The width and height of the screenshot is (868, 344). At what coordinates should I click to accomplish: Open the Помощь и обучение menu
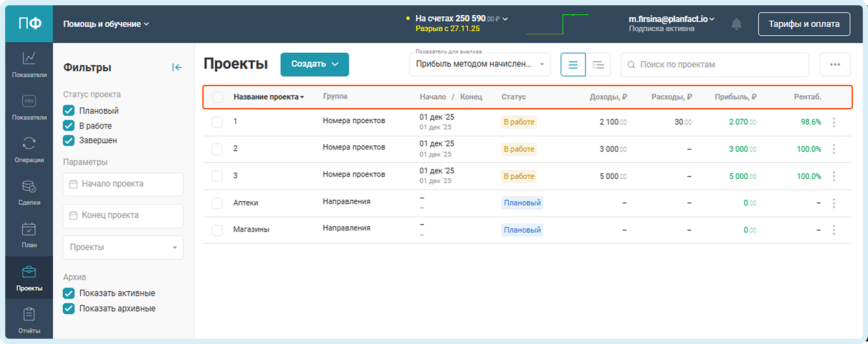(106, 24)
